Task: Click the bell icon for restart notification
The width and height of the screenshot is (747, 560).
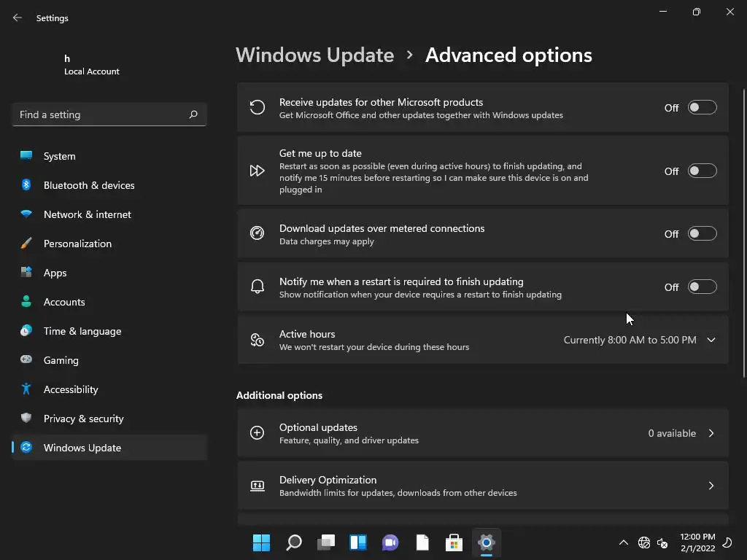Action: click(258, 286)
